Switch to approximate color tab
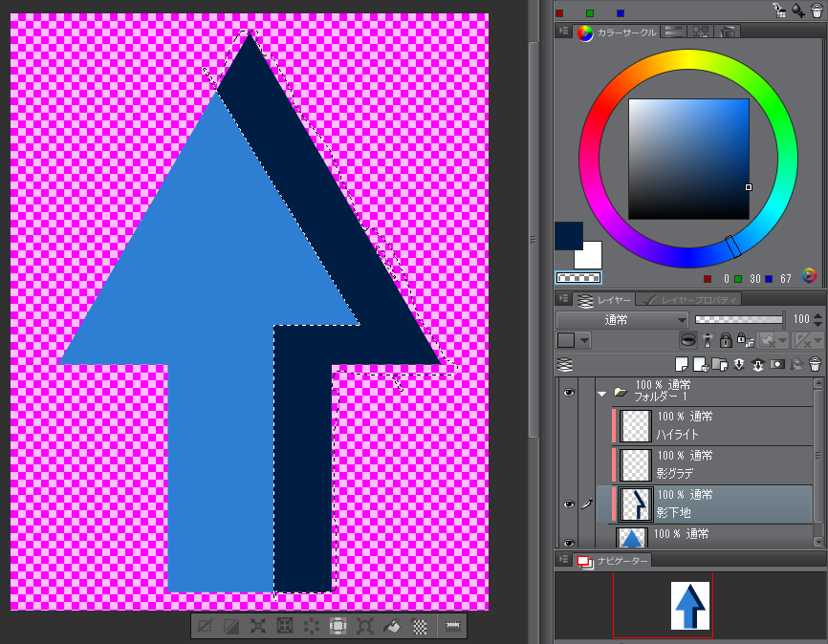Viewport: 828px width, 644px height. point(728,32)
